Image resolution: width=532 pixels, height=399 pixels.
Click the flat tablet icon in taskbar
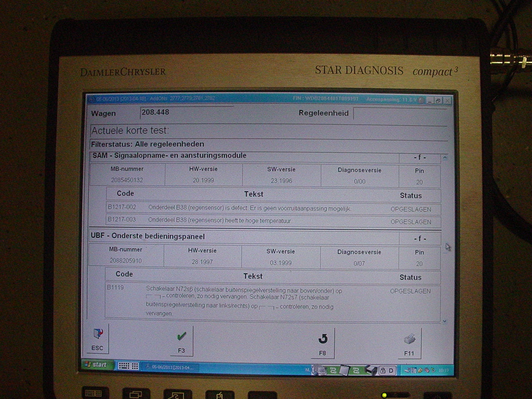[x=344, y=370]
